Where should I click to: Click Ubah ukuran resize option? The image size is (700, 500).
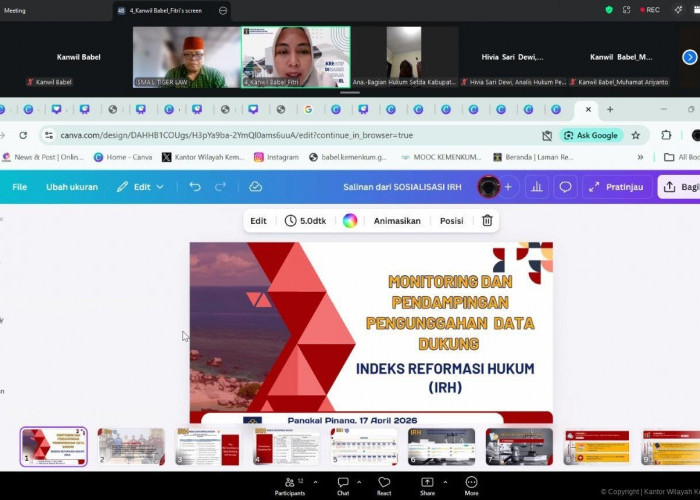tap(72, 187)
